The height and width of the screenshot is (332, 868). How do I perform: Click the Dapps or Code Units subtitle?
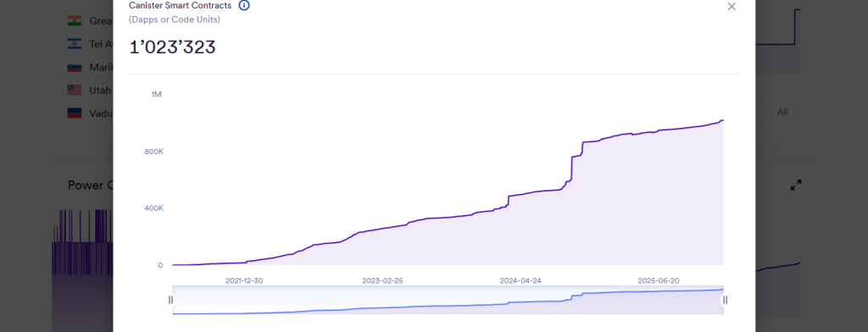click(x=175, y=19)
